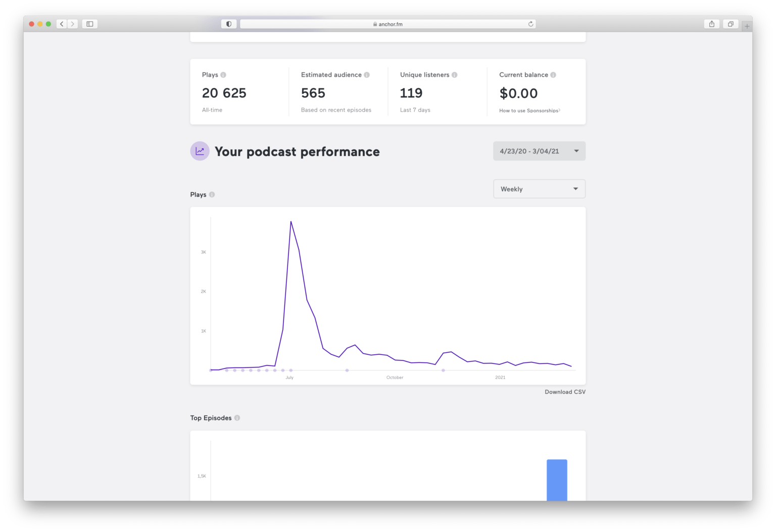
Task: Click the Current balance info icon
Action: [553, 75]
